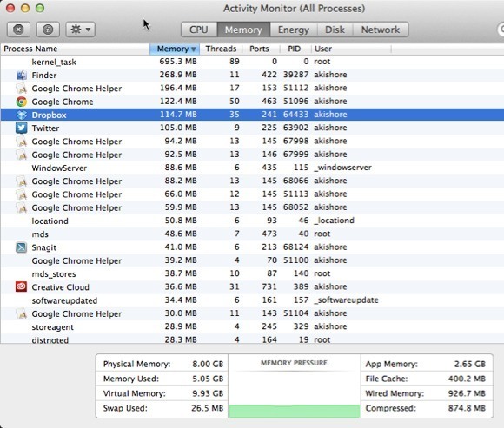Sort by Threads column header
The height and width of the screenshot is (428, 504).
click(x=221, y=49)
